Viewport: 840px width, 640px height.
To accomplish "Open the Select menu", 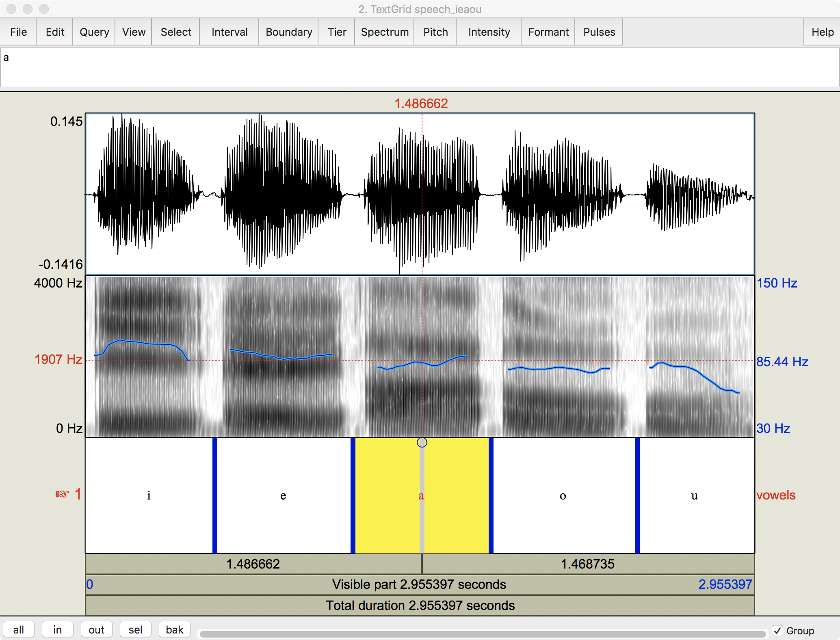I will pos(176,32).
